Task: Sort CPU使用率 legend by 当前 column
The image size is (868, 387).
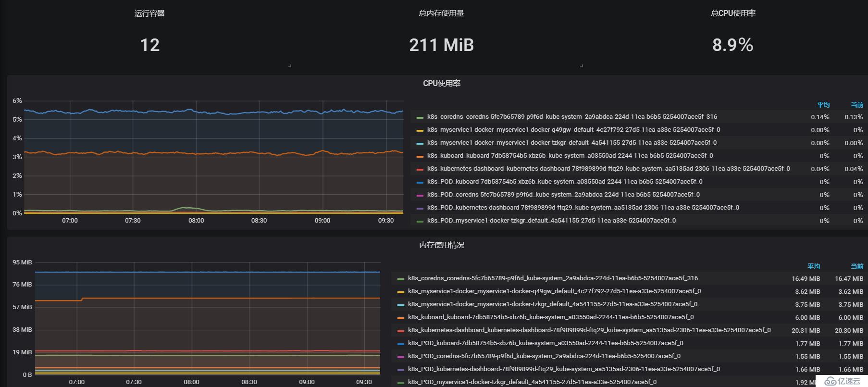Action: tap(857, 105)
